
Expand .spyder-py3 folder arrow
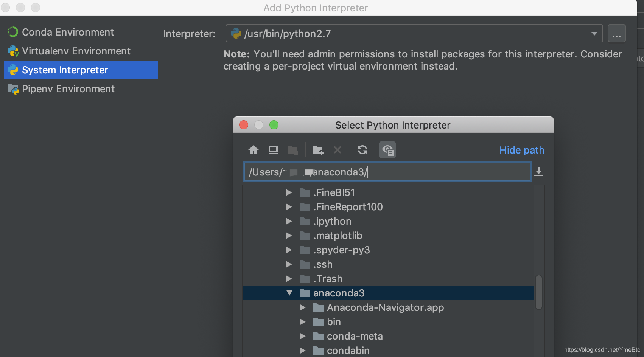point(289,250)
